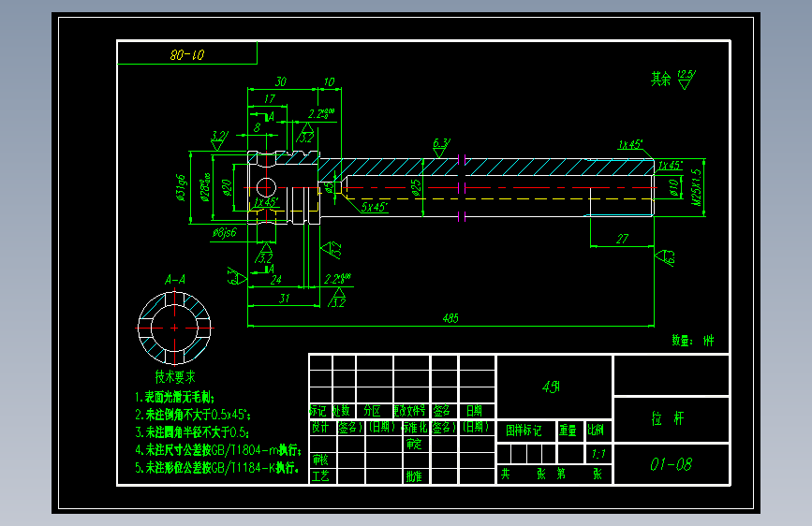Select the '数量: 件' quantity text
The width and height of the screenshot is (812, 526).
pyautogui.click(x=693, y=340)
